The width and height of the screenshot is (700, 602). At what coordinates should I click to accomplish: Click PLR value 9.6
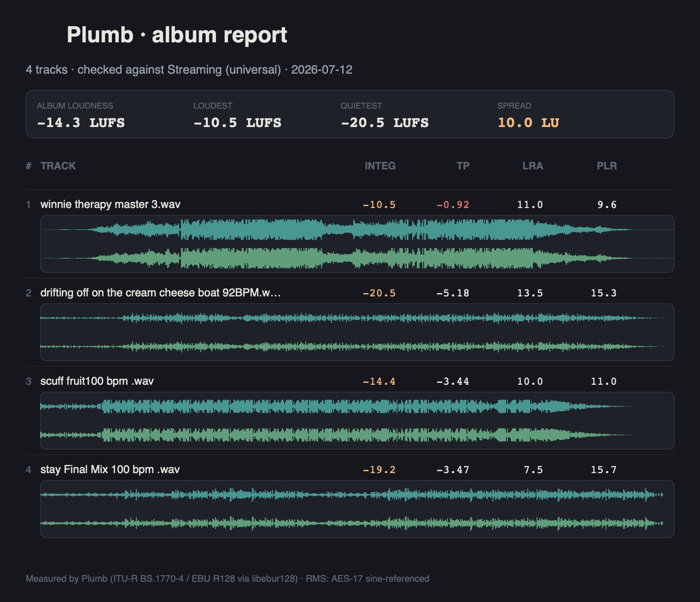[x=607, y=205]
